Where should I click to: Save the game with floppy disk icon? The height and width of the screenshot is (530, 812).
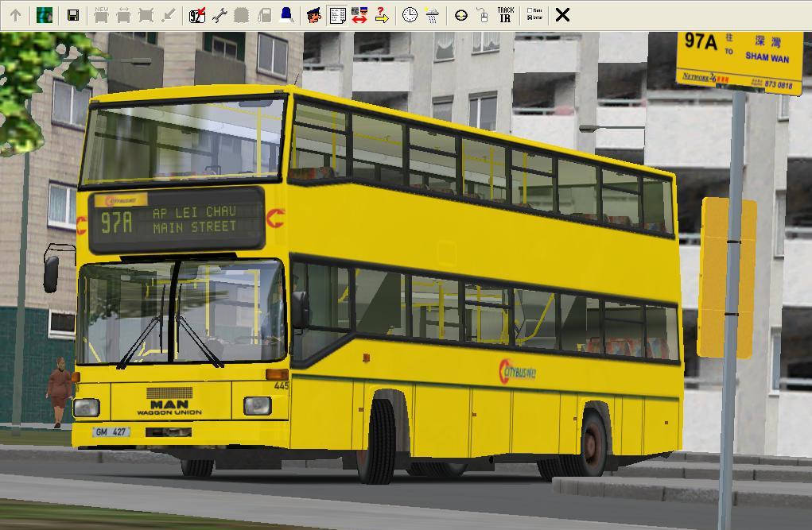pyautogui.click(x=73, y=15)
